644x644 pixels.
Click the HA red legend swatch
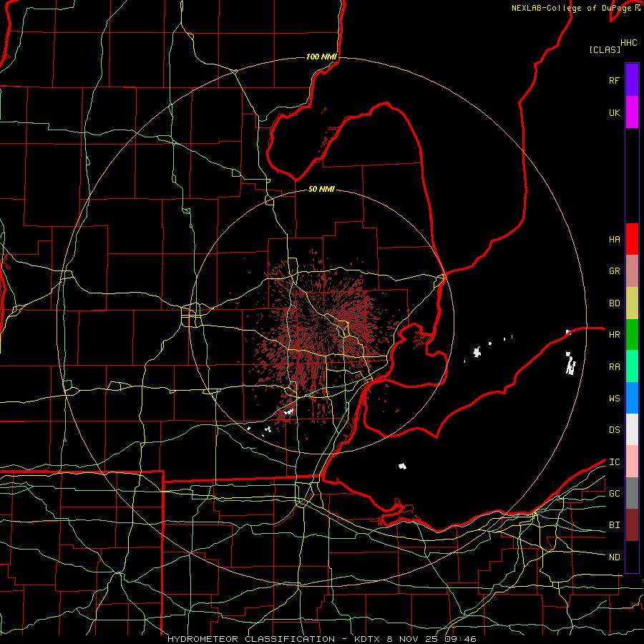coord(632,239)
